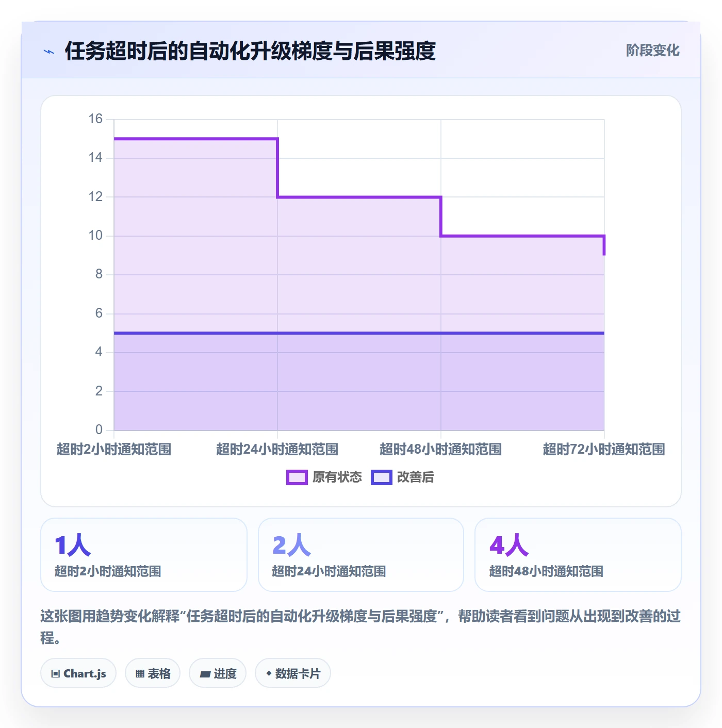Select the Chart.js tag
The width and height of the screenshot is (722, 728).
[x=78, y=673]
